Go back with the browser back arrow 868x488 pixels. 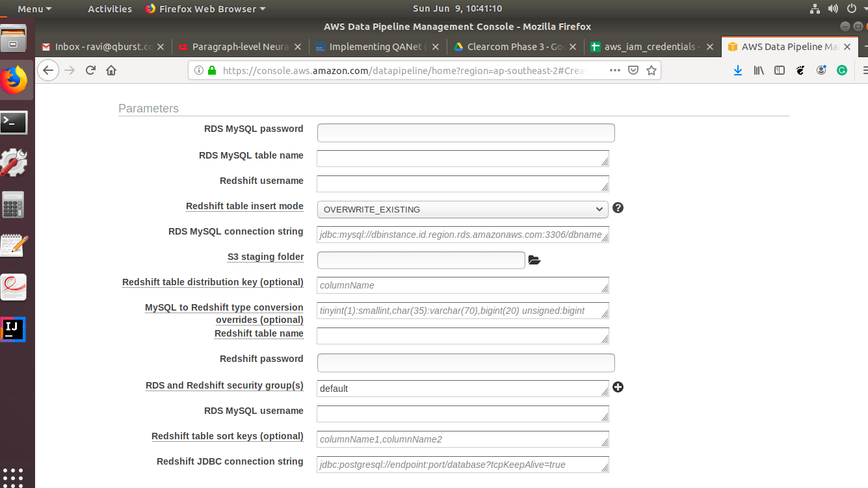48,70
